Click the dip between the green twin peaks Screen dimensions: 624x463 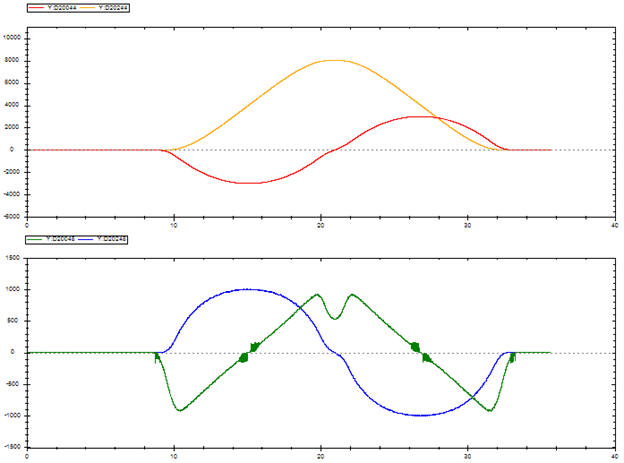[x=336, y=318]
